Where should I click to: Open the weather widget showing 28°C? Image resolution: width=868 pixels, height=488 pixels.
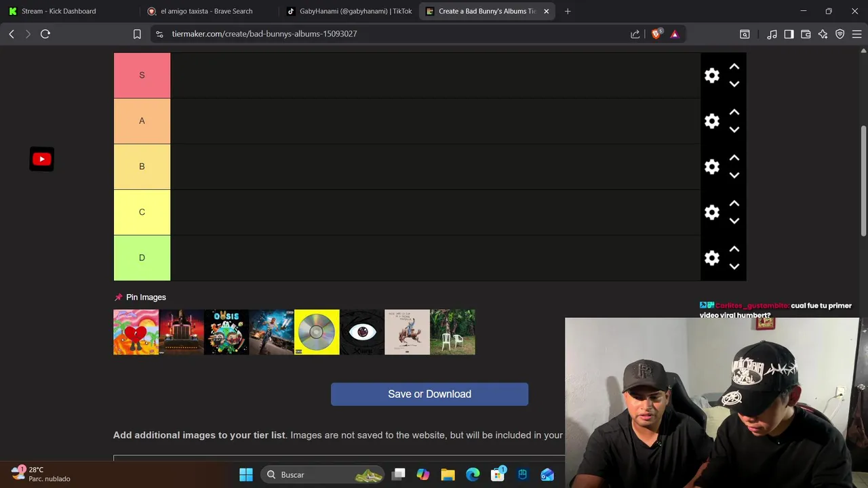click(42, 474)
